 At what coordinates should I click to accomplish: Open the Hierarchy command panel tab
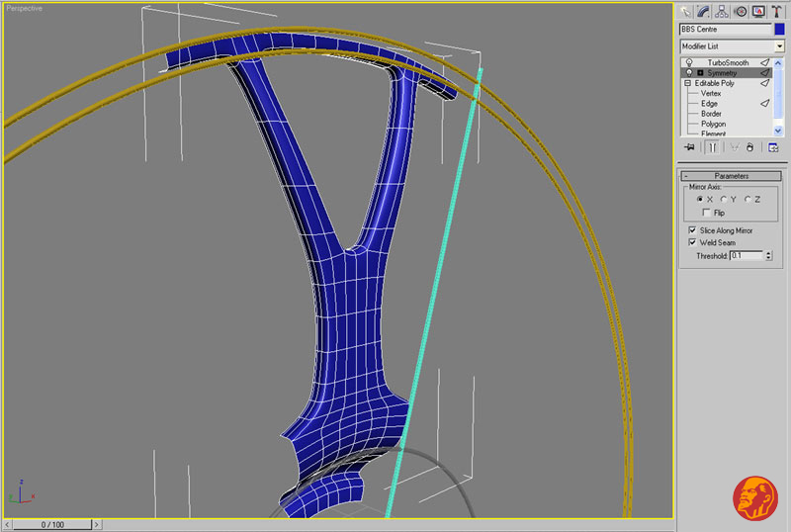pos(722,12)
